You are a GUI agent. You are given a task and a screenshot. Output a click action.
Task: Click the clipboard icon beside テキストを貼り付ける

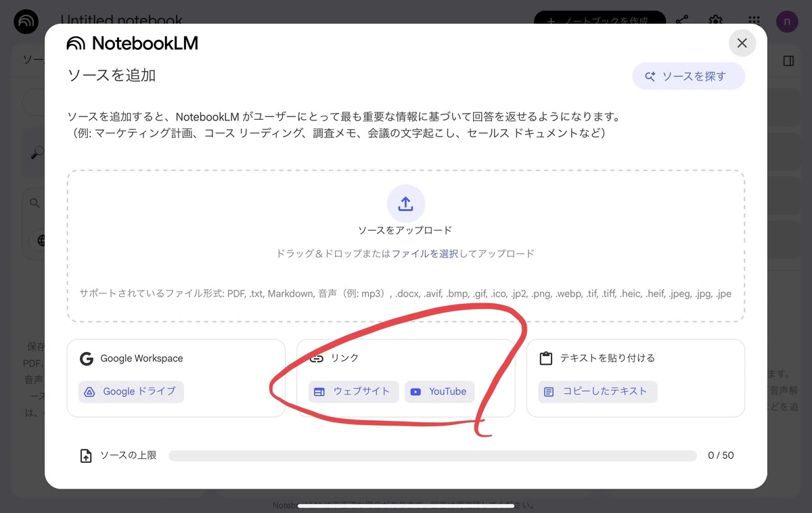click(x=546, y=359)
